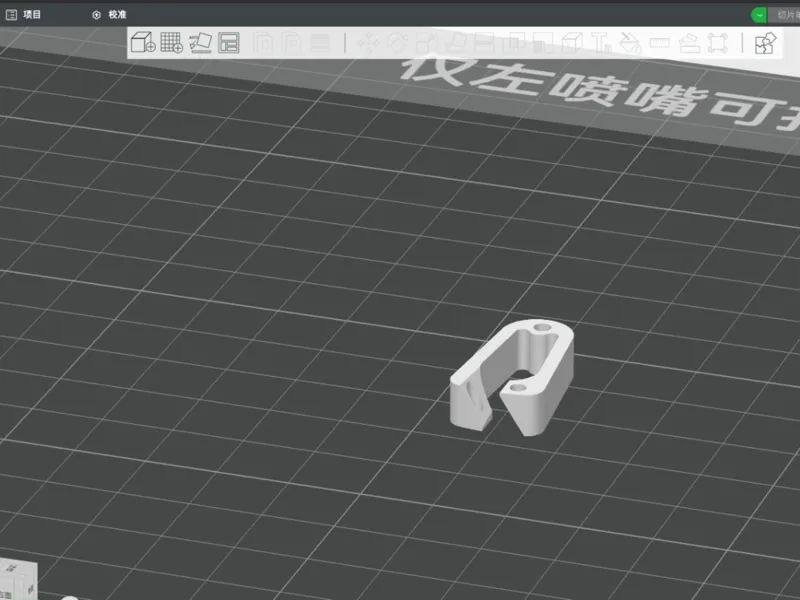This screenshot has width=800, height=600.
Task: Open the 校准 (Calibration) tab
Action: tap(109, 15)
